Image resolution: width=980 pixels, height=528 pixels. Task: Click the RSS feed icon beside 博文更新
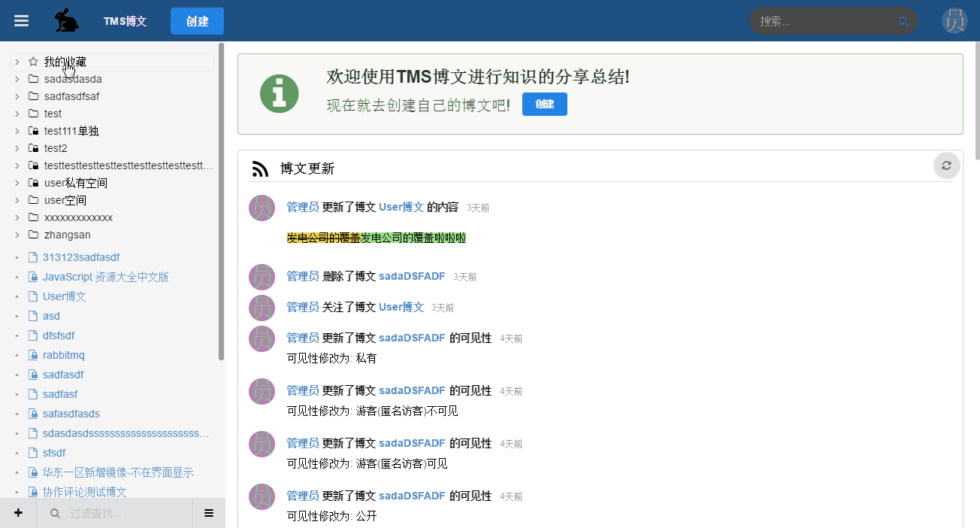pyautogui.click(x=260, y=169)
